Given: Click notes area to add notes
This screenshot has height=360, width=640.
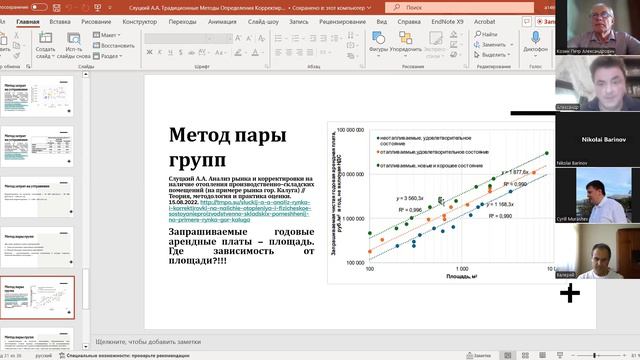Looking at the screenshot, I should pyautogui.click(x=322, y=342).
